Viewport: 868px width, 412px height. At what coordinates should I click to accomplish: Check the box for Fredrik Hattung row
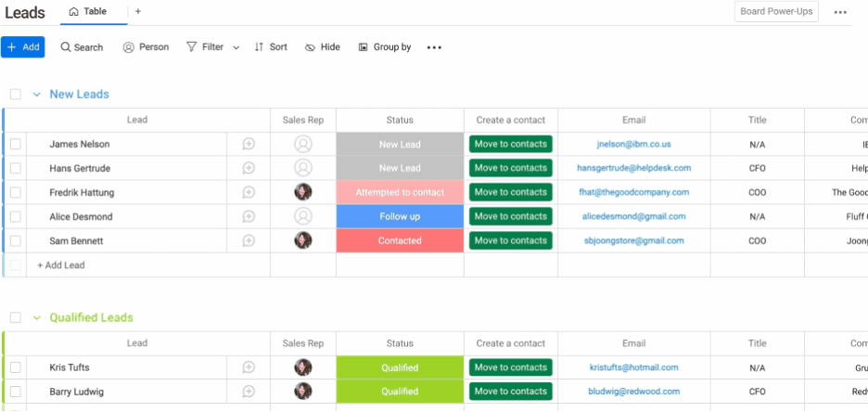click(x=16, y=192)
